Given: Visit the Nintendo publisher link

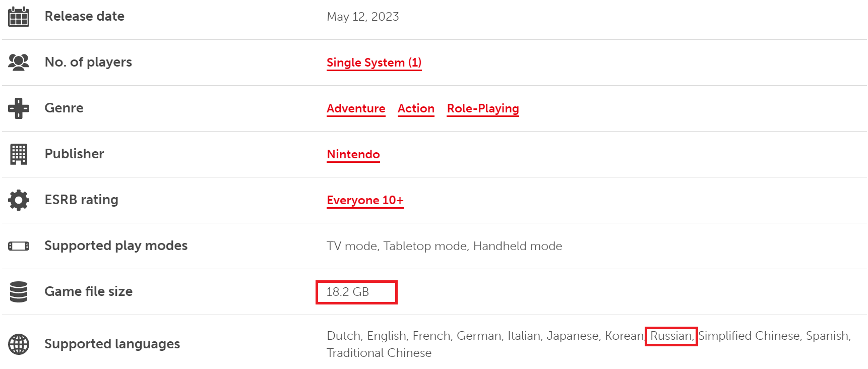Looking at the screenshot, I should point(353,154).
